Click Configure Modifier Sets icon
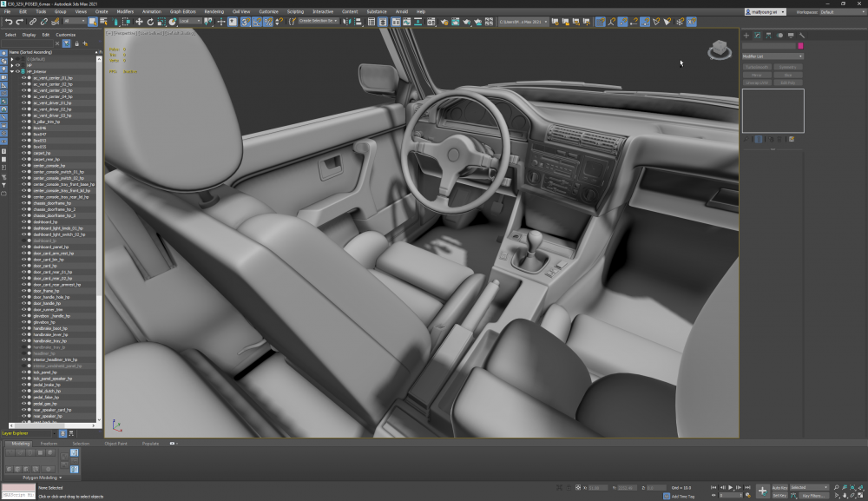Image resolution: width=868 pixels, height=501 pixels. click(x=792, y=139)
